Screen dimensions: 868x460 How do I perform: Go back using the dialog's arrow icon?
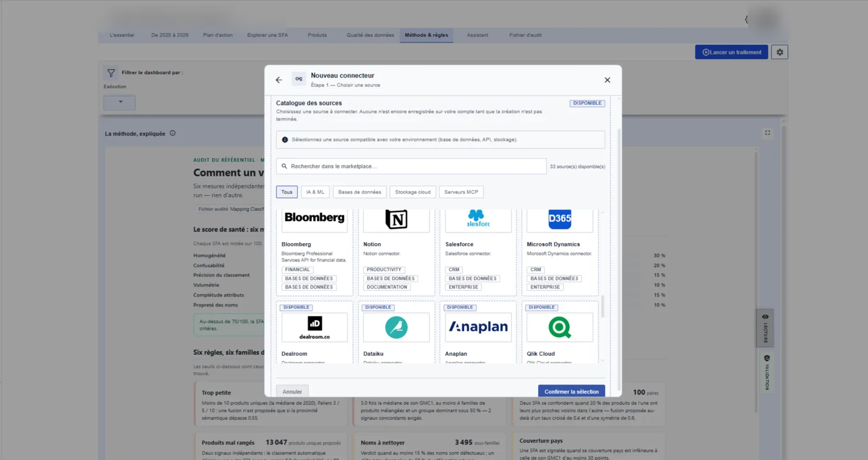(x=279, y=80)
